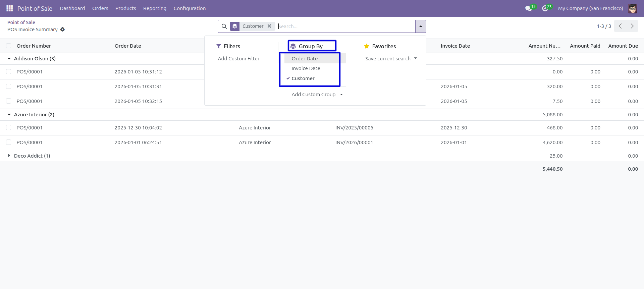Sort by Order Date column header
644x289 pixels.
tap(128, 46)
